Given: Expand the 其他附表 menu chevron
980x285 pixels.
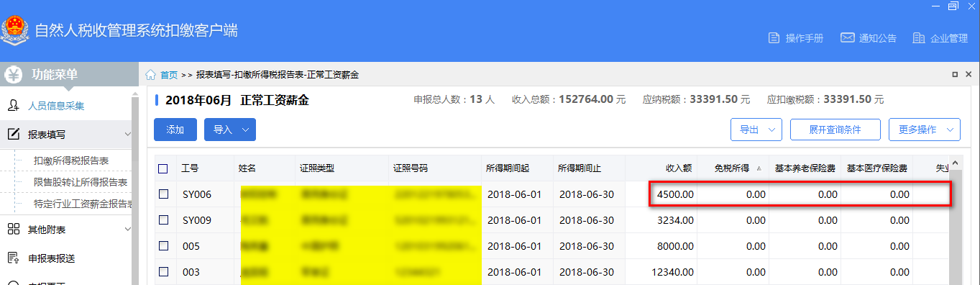Looking at the screenshot, I should [x=127, y=229].
